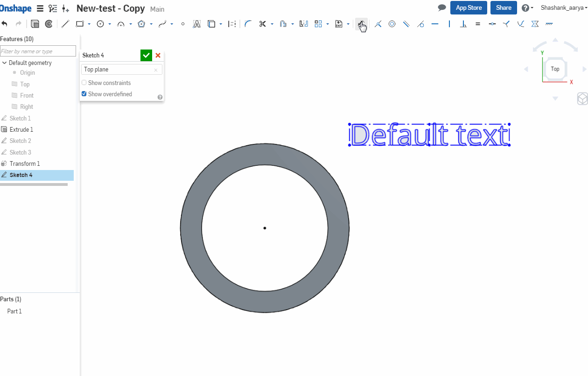Open the spline tool dropdown
Viewport: 588px width, 376px height.
click(172, 24)
